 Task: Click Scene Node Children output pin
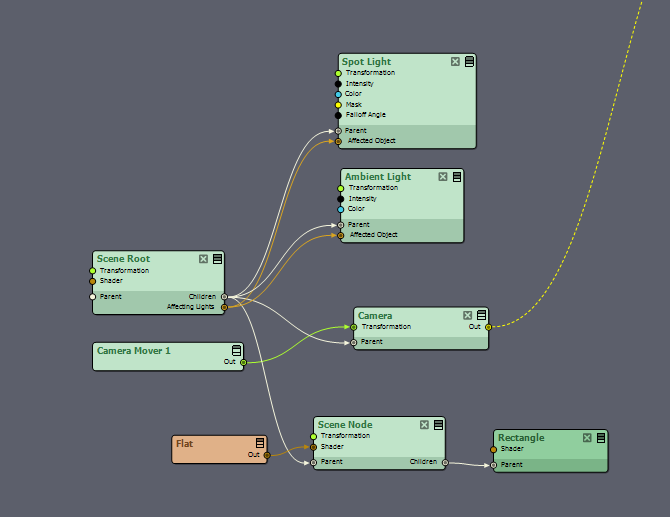(x=445, y=463)
